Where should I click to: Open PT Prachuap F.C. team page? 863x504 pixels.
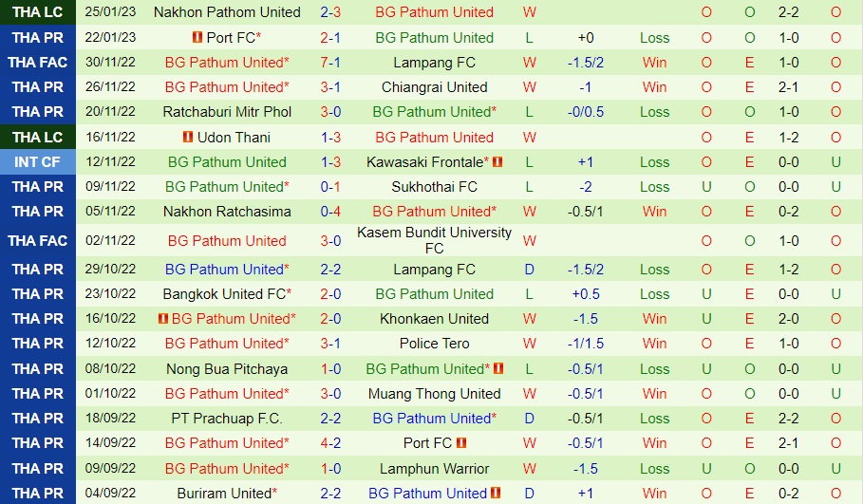point(227,419)
